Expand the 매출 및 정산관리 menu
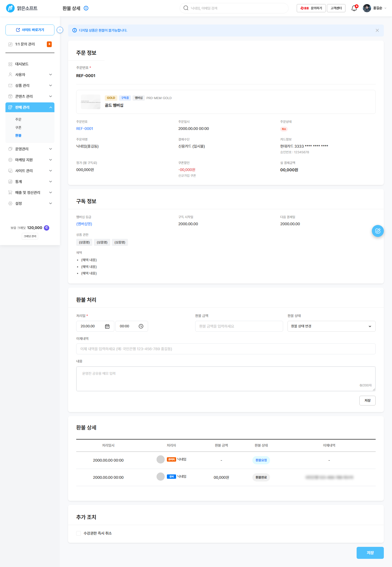 (30, 193)
